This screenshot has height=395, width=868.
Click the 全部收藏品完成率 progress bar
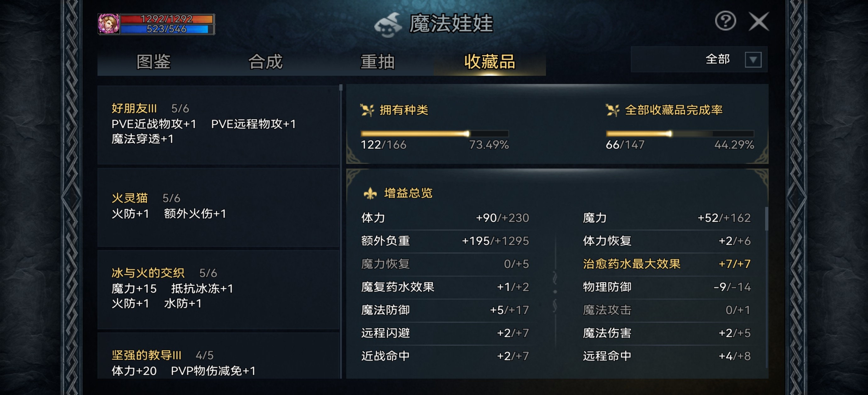(679, 134)
